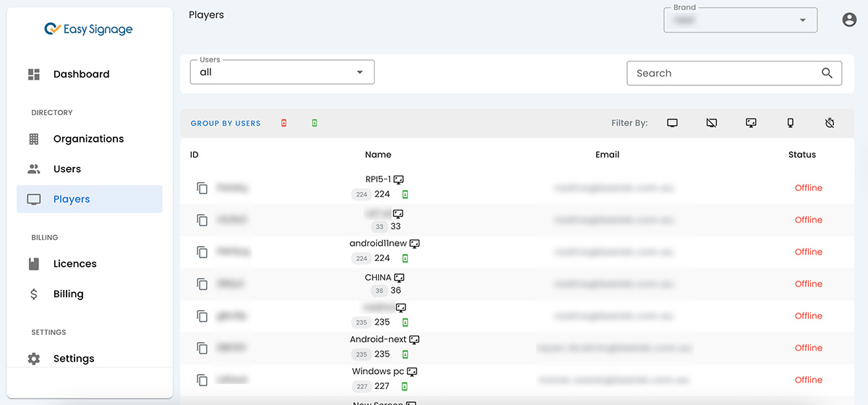
Task: Toggle the screen-share monitor filter
Action: point(751,123)
